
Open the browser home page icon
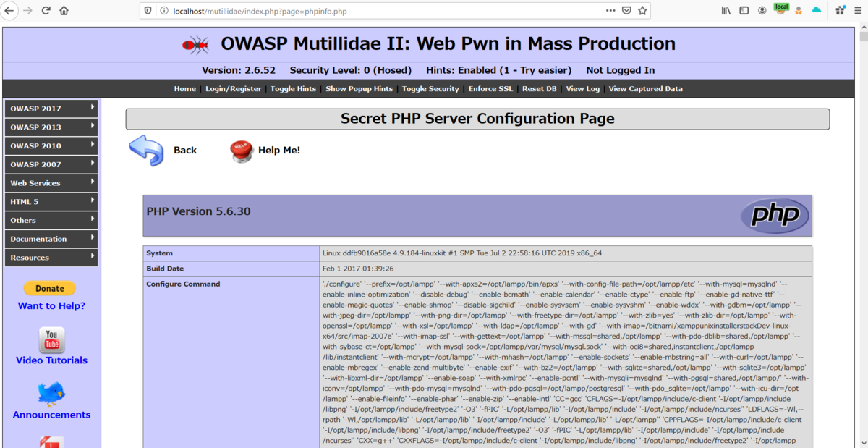(64, 11)
